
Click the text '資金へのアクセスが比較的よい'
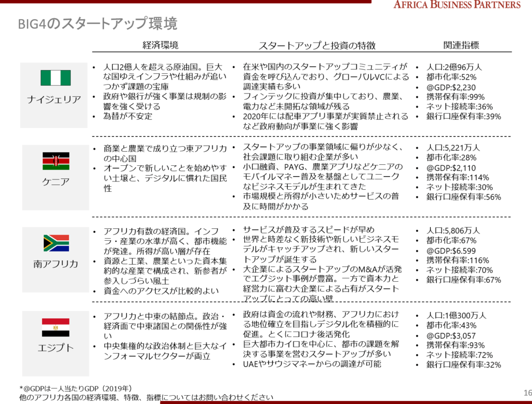(x=161, y=291)
